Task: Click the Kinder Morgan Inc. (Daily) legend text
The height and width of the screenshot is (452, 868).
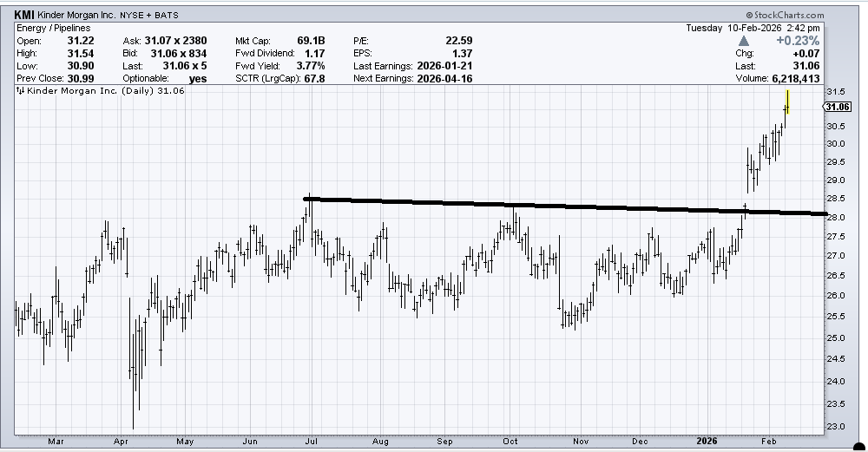Action: click(102, 91)
